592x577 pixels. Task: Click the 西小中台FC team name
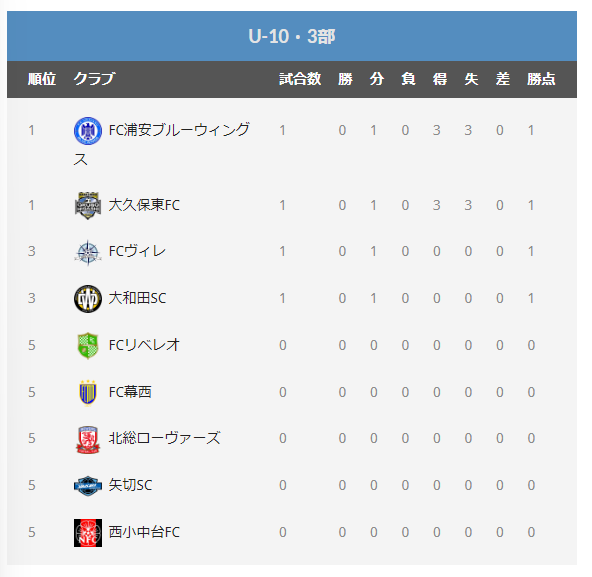(144, 532)
